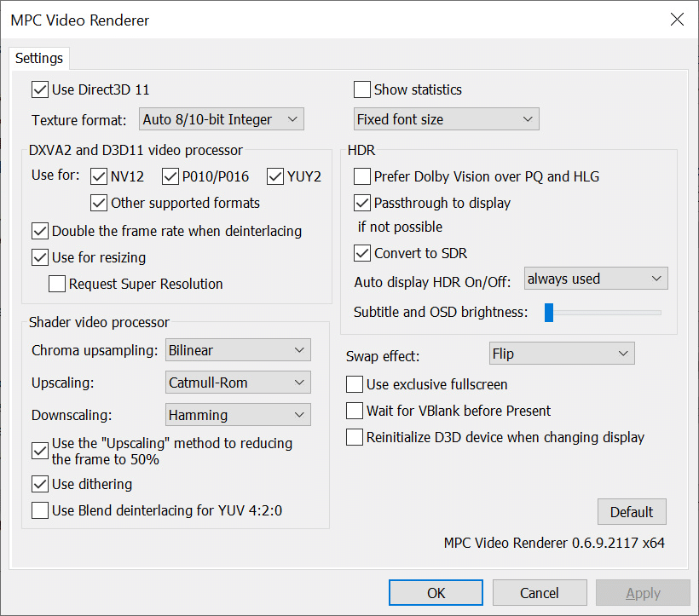Toggle Request Super Resolution checkbox
Screen dimensions: 699x616
click(x=57, y=284)
